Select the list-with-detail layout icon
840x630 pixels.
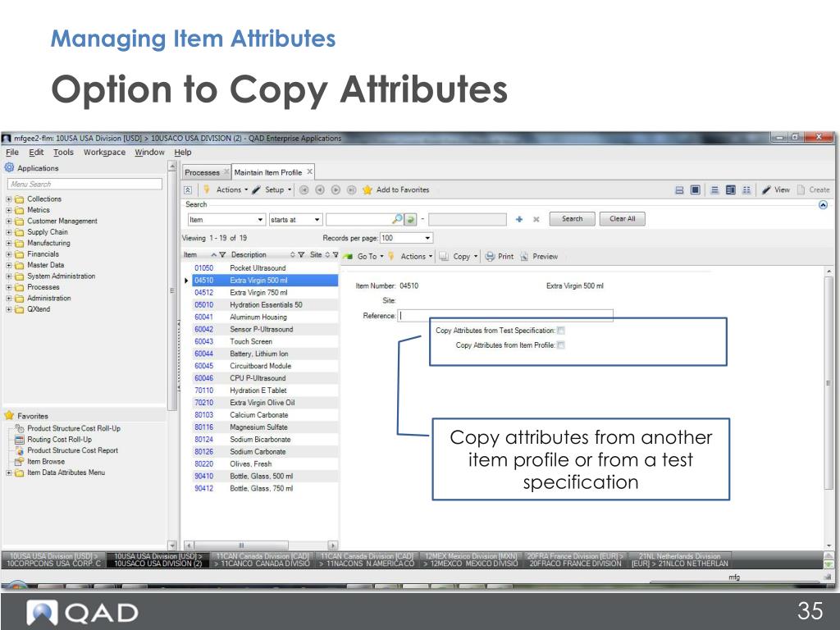point(731,189)
